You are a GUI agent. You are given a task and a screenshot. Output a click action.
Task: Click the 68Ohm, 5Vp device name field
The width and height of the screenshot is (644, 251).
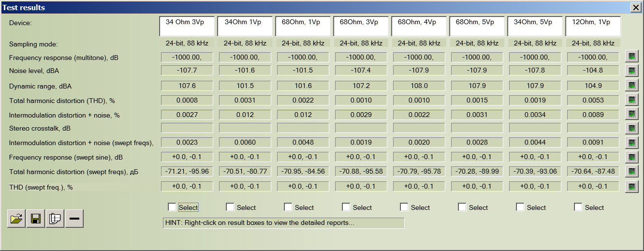coord(477,26)
